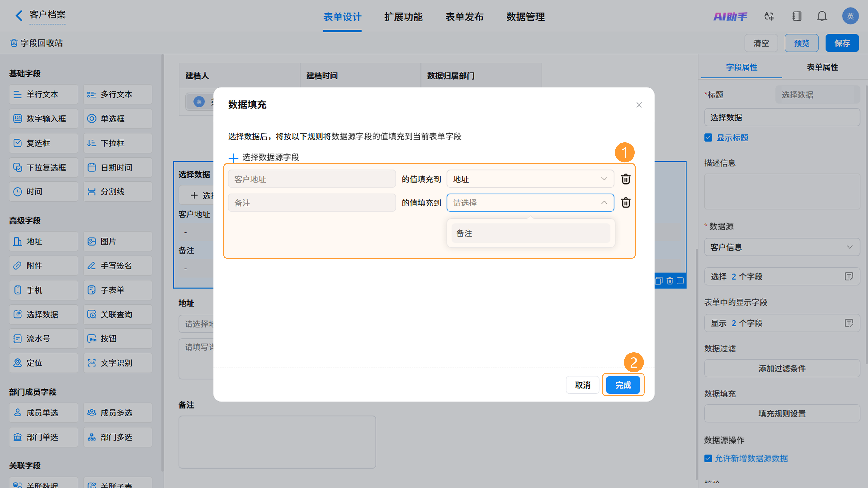Open the 表单属性 panel tab
868x488 pixels.
(822, 67)
